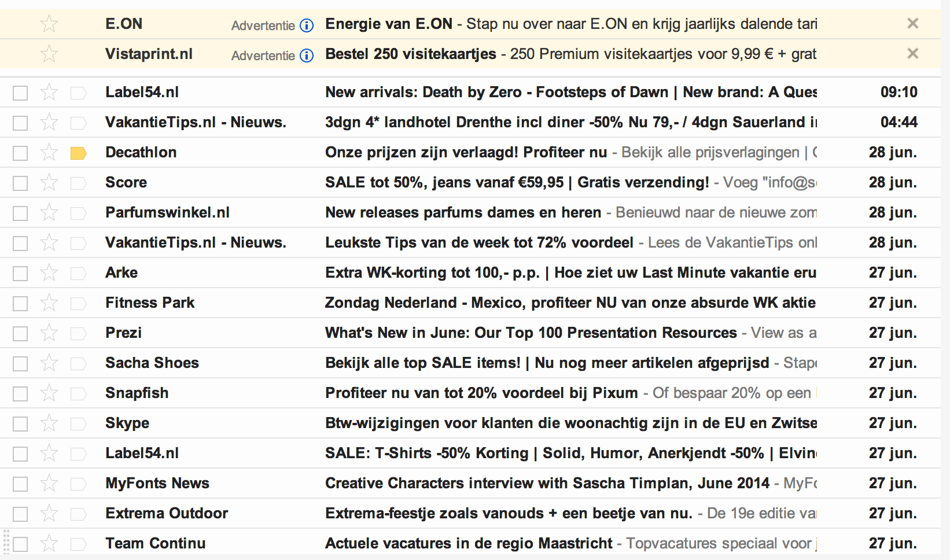Star the Sacha Shoes email
This screenshot has height=560, width=950.
click(x=49, y=363)
